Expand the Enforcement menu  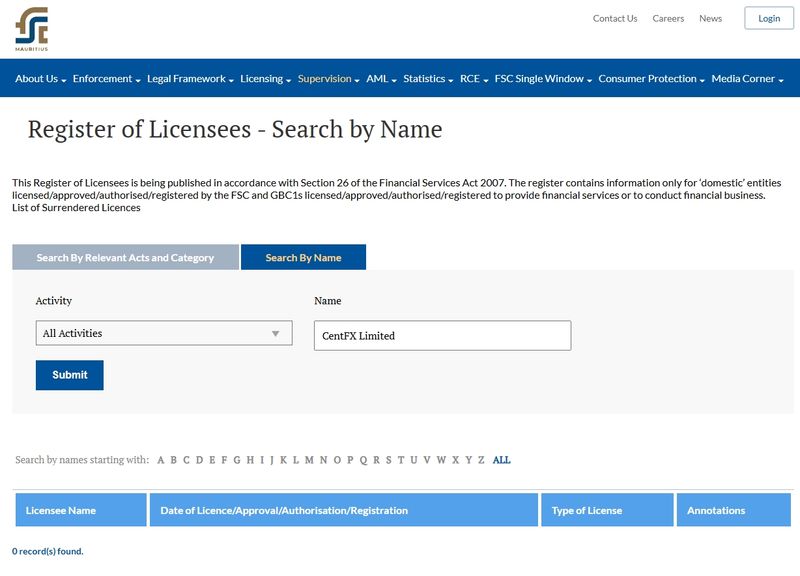(106, 79)
